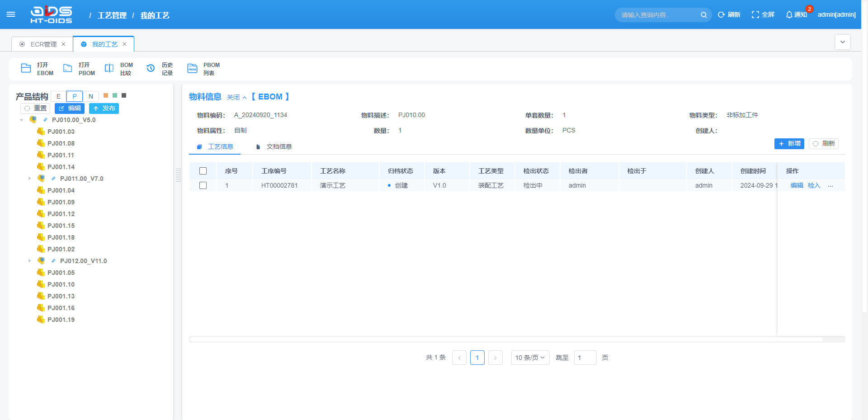Click the notification bell icon
This screenshot has width=868, height=420.
tap(789, 15)
